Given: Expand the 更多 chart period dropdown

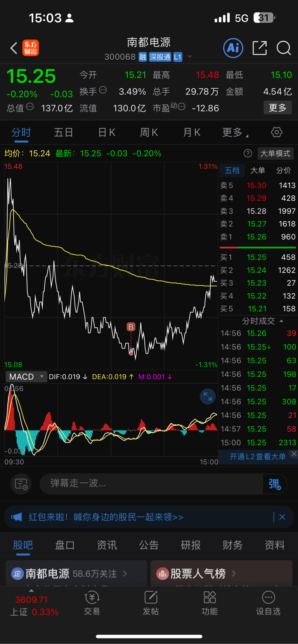Looking at the screenshot, I should [x=235, y=133].
